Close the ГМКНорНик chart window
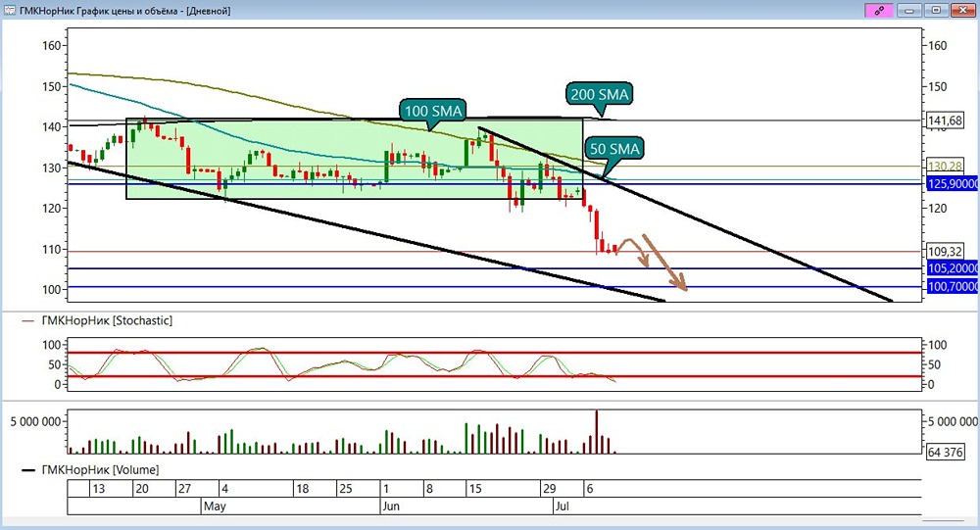Screen dimensions: 980x530 click(x=963, y=11)
